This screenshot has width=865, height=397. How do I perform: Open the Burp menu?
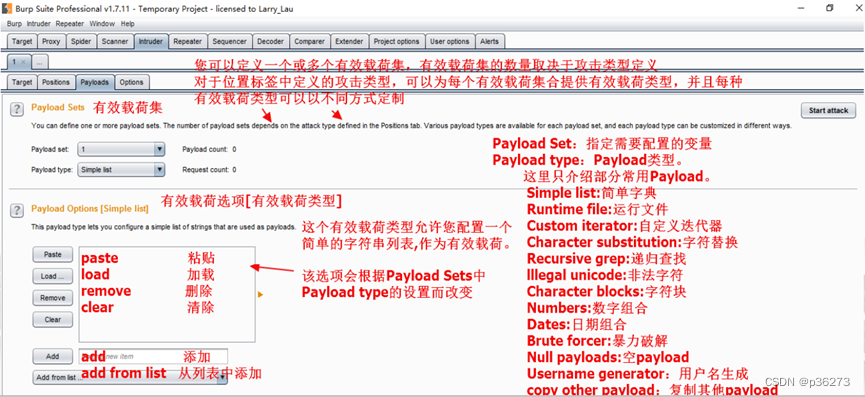(x=14, y=24)
